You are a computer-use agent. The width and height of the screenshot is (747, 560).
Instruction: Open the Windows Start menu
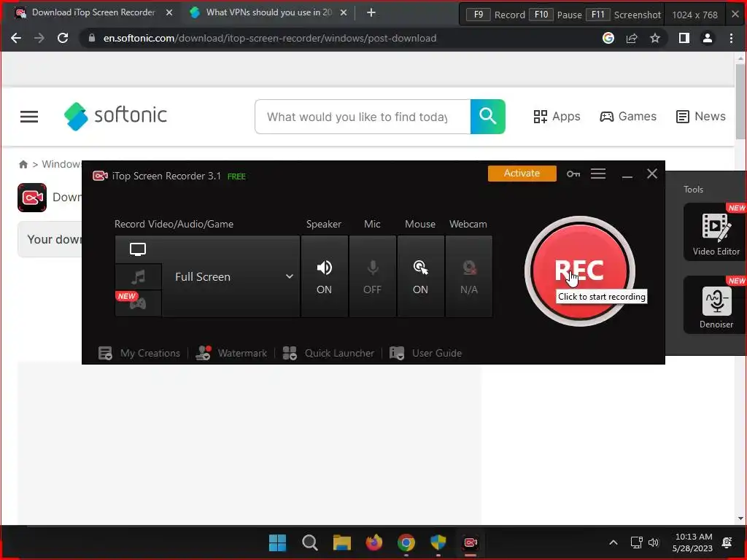(277, 542)
